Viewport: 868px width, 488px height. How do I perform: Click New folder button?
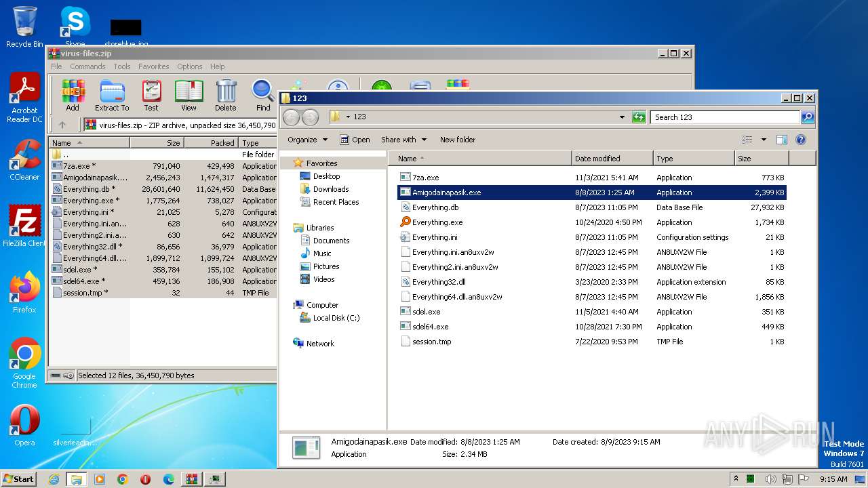coord(458,140)
